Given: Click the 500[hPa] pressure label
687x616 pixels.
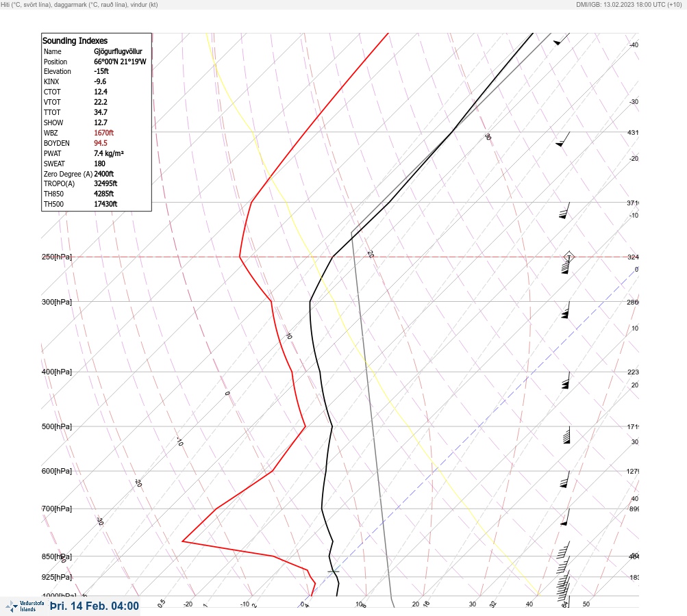Looking at the screenshot, I should click(x=57, y=426).
